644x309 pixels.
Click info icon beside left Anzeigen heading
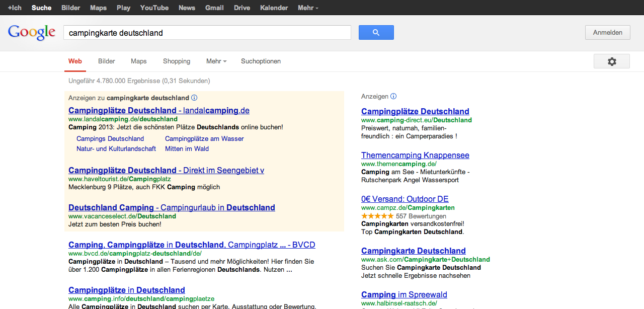click(x=194, y=98)
